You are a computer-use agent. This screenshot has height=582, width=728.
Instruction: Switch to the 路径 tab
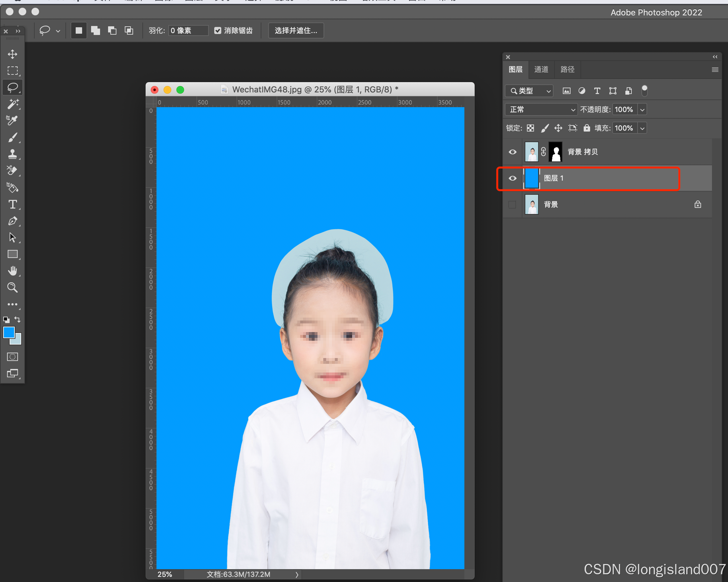click(567, 70)
